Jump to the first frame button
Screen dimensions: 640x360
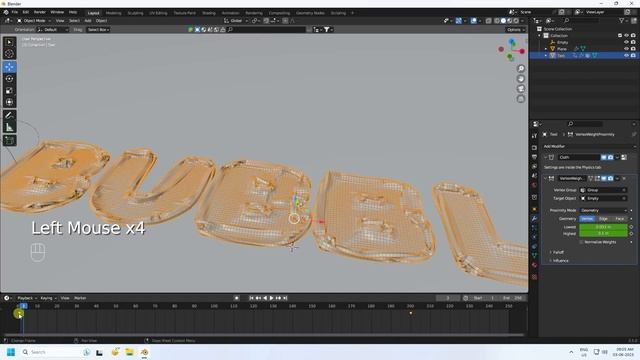(251, 298)
